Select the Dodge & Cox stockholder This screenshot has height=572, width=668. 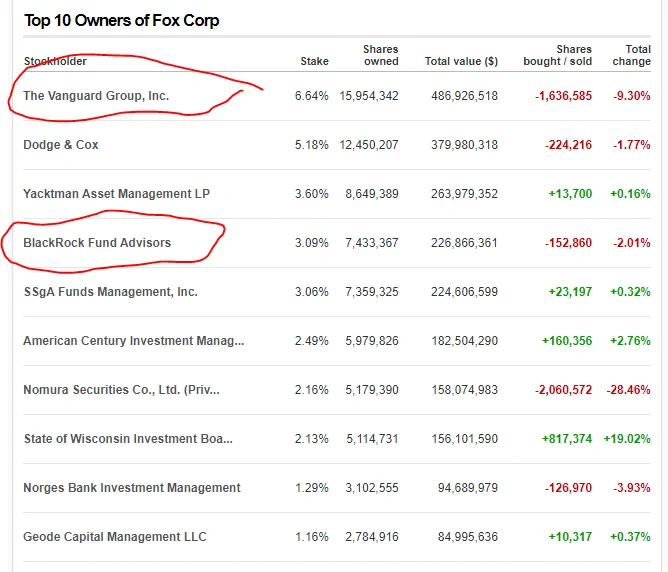click(61, 145)
